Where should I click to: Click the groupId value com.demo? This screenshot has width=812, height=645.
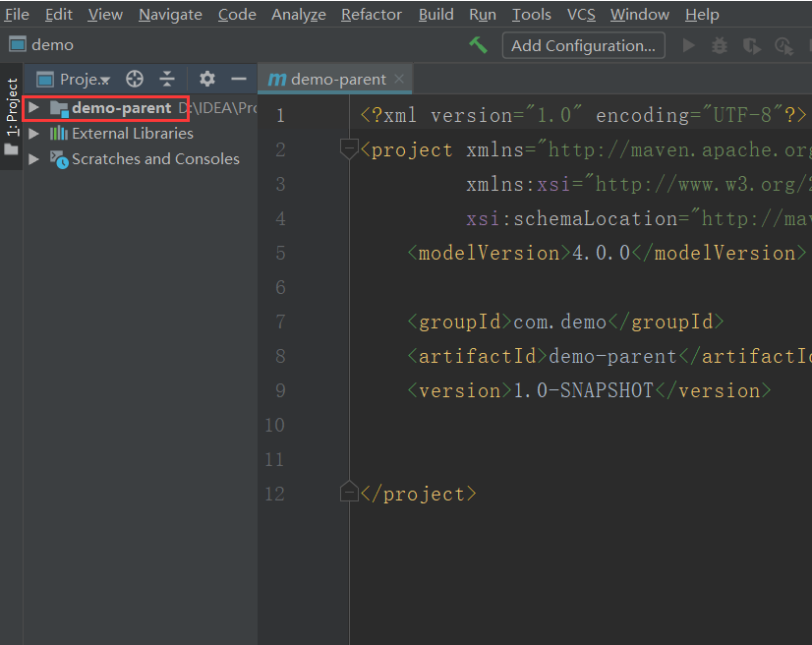[x=559, y=322]
